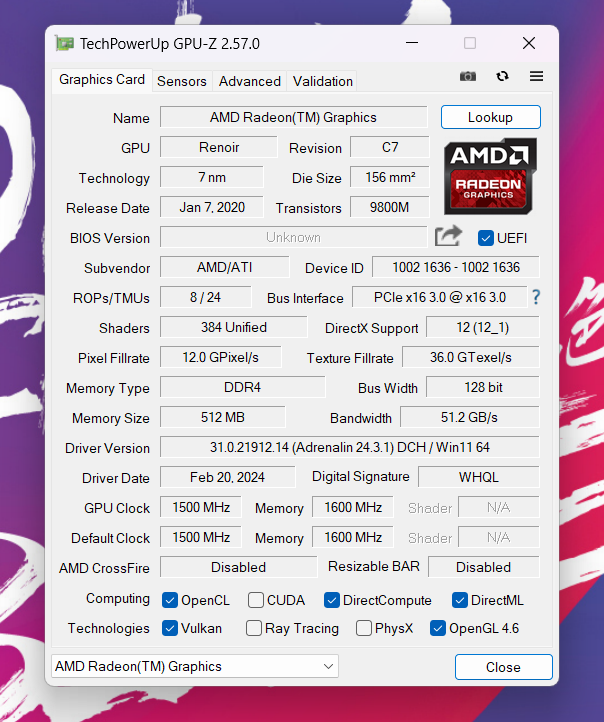The height and width of the screenshot is (722, 604).
Task: Click the Technologies label
Action: point(109,628)
